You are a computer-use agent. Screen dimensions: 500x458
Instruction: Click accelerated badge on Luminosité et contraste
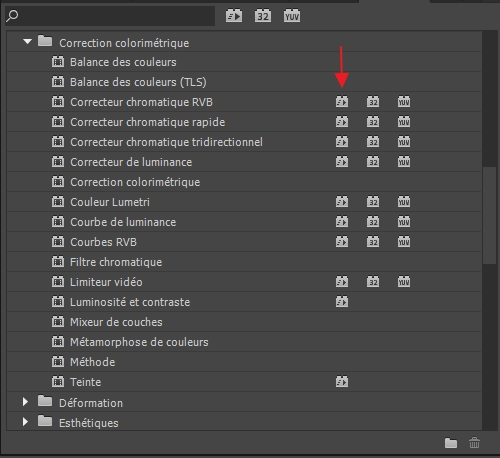pos(342,302)
